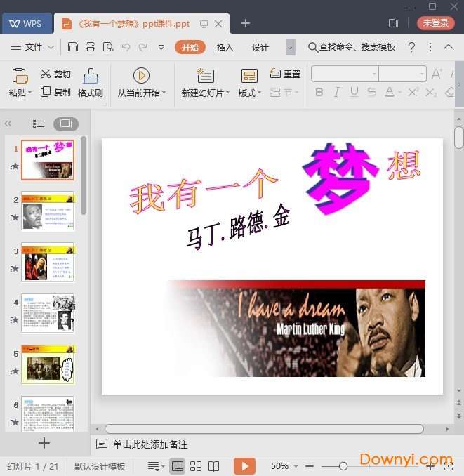This screenshot has width=464, height=476.
Task: Click the Save icon in quick toolbar
Action: [73, 47]
